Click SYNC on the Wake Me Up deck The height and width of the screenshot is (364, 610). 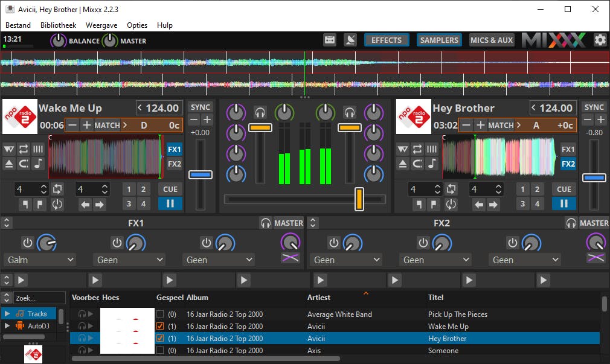200,106
